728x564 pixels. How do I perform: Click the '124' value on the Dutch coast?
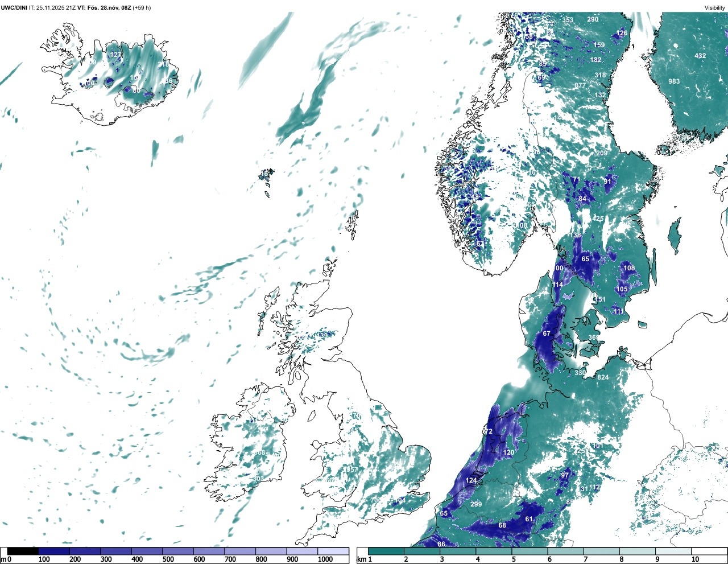(x=471, y=480)
